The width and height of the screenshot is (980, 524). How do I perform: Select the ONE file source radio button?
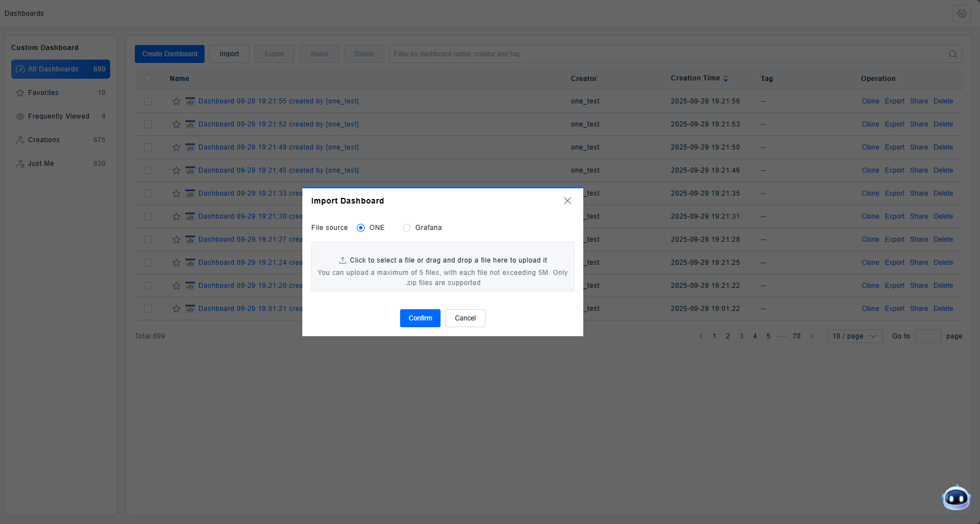(361, 228)
